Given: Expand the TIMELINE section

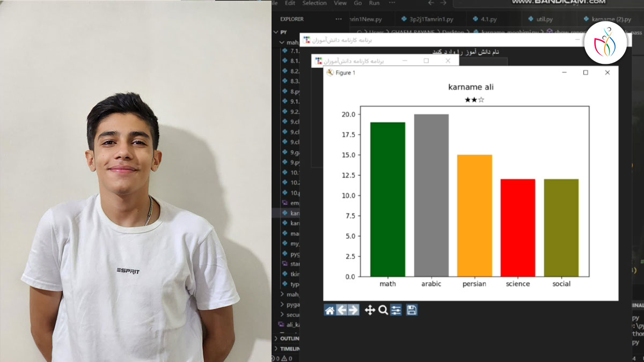Looking at the screenshot, I should point(289,349).
